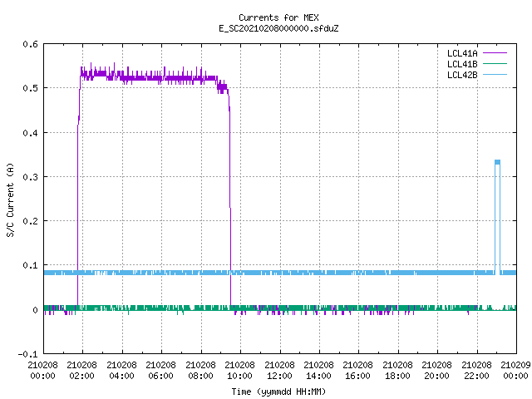Click the 0.6 y-axis tick value
The height and width of the screenshot is (399, 532).
30,44
